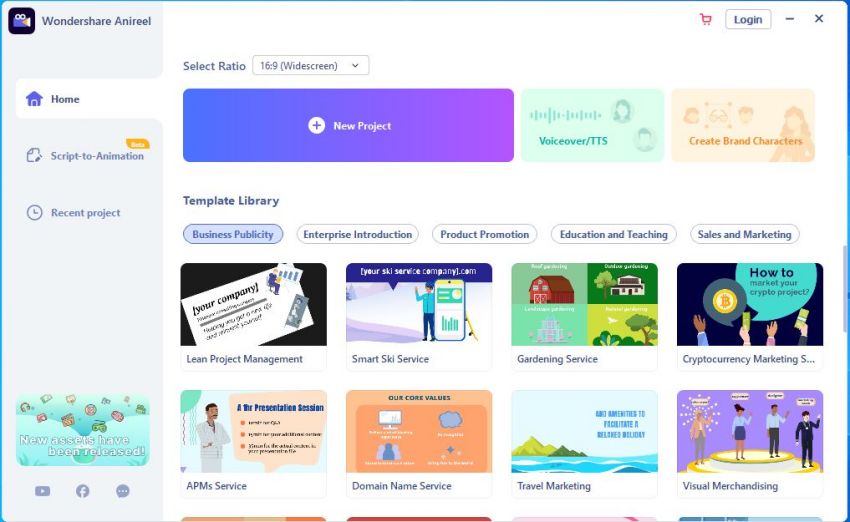Select the Home house icon
850x522 pixels.
[34, 99]
